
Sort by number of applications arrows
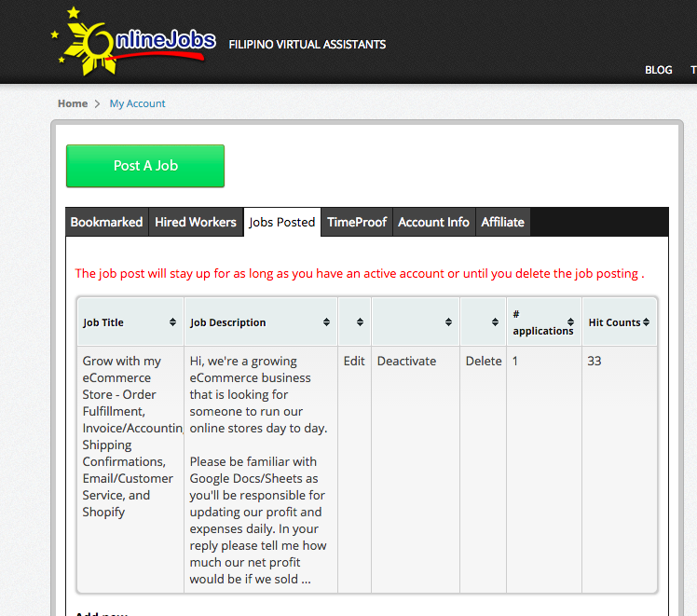coord(570,322)
